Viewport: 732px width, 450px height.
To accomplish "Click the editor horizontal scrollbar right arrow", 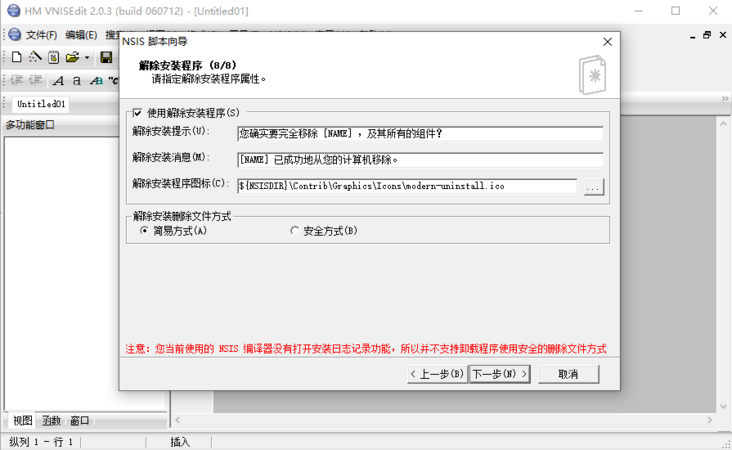I will [x=710, y=420].
